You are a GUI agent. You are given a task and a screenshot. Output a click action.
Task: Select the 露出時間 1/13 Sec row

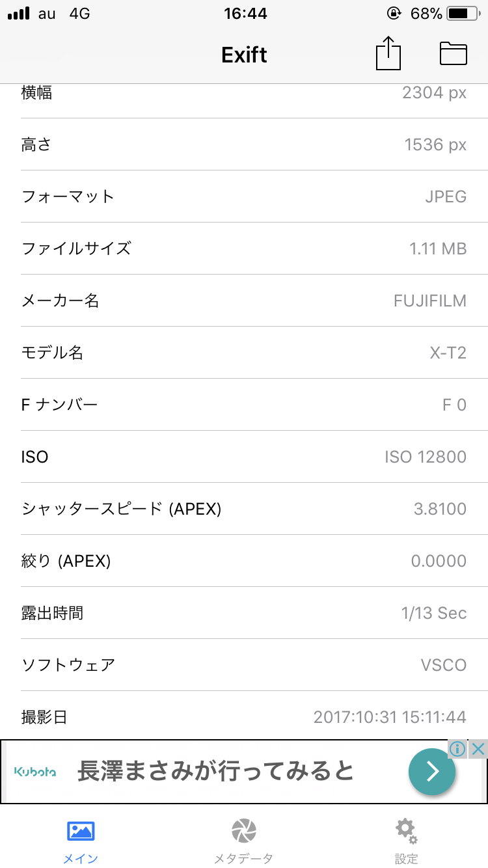(x=244, y=613)
